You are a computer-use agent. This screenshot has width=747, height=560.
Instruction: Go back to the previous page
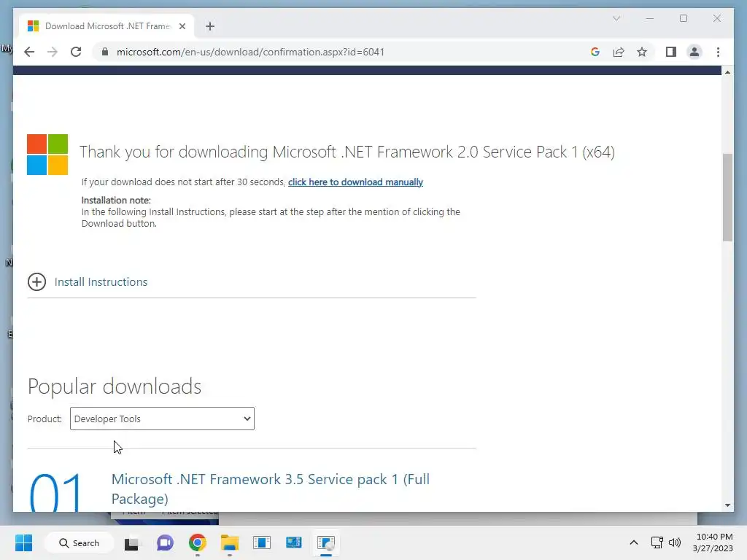point(29,52)
